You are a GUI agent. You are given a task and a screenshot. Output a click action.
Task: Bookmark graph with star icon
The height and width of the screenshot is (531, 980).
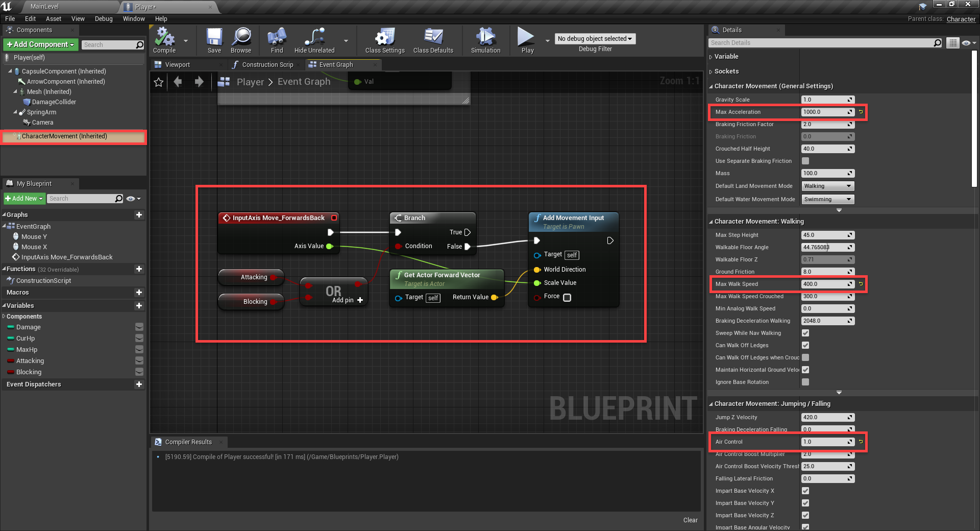(159, 82)
